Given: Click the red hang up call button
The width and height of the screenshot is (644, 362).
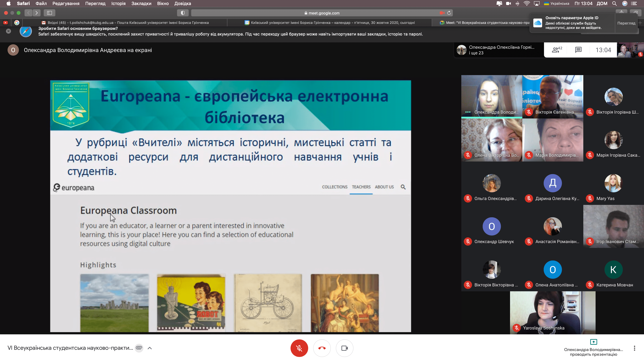Looking at the screenshot, I should tap(322, 348).
